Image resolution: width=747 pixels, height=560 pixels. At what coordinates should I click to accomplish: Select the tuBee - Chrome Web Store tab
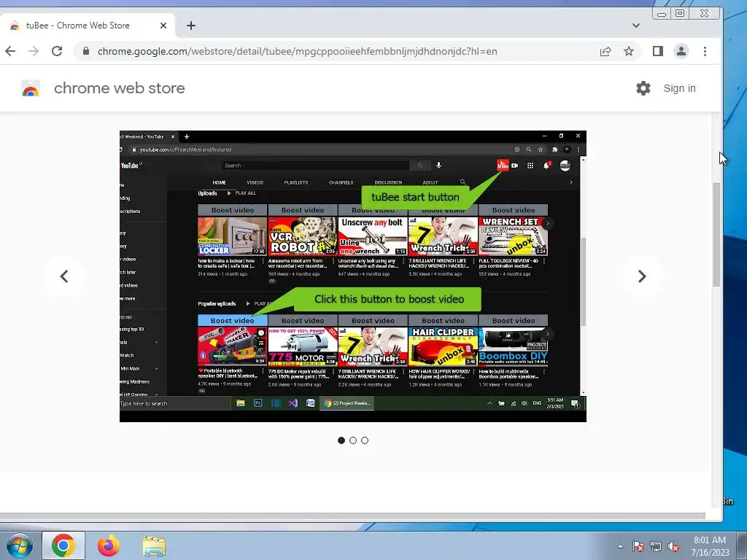pyautogui.click(x=88, y=26)
